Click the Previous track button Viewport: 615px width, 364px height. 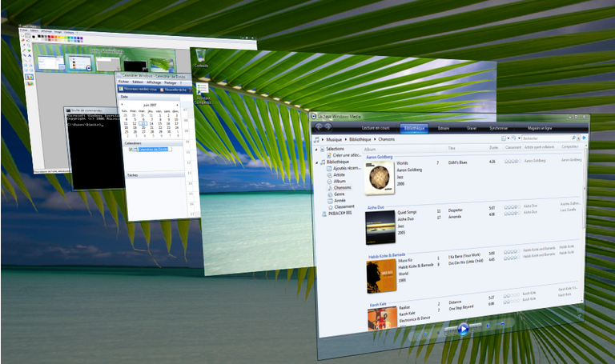[451, 331]
